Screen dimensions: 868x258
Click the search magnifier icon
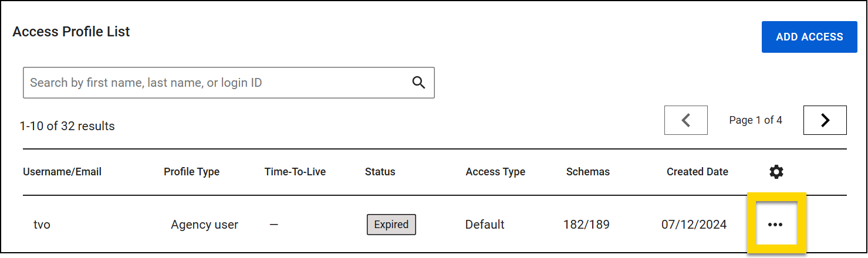(418, 83)
